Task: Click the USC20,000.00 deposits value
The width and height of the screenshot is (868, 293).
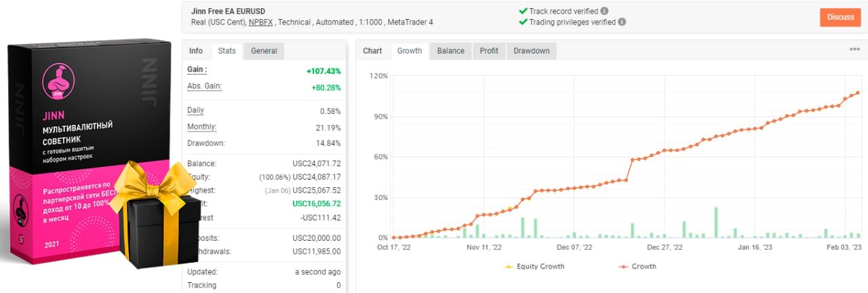Action: coord(317,237)
